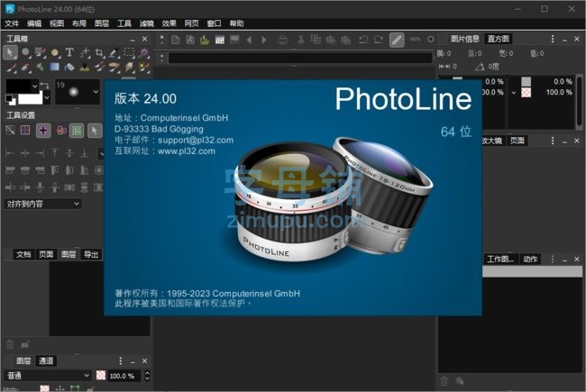Open the 对齐到内容 dropdown
586x392 pixels.
42,204
